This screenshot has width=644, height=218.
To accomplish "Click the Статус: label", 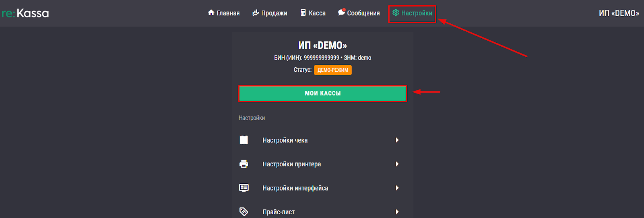I will pyautogui.click(x=303, y=70).
